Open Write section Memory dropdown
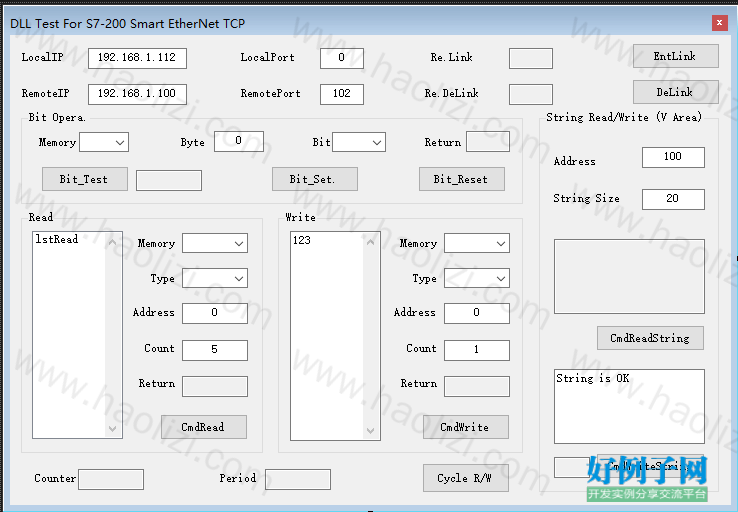Viewport: 738px width, 512px height. [477, 243]
